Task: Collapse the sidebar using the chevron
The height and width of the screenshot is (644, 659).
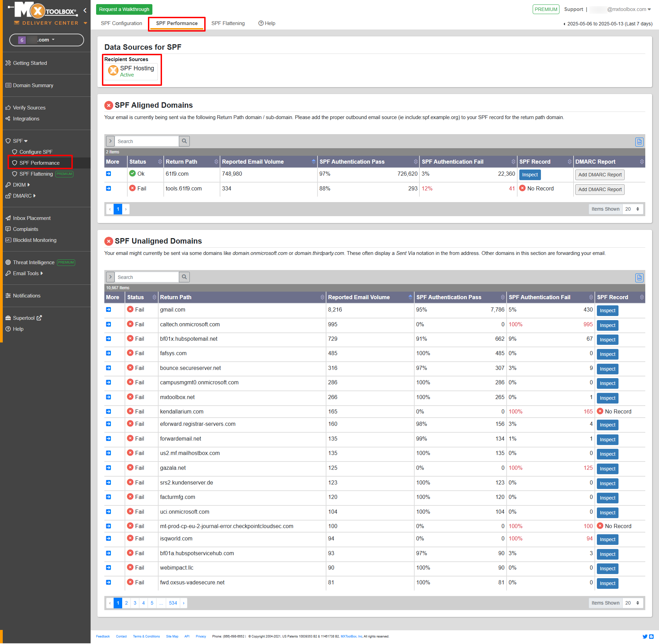Action: coord(85,10)
